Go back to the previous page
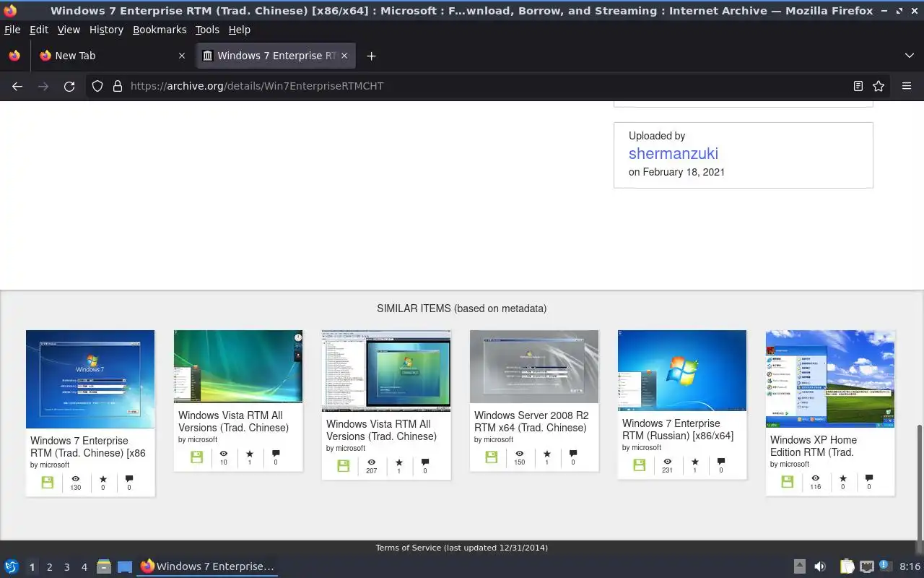 pos(17,86)
